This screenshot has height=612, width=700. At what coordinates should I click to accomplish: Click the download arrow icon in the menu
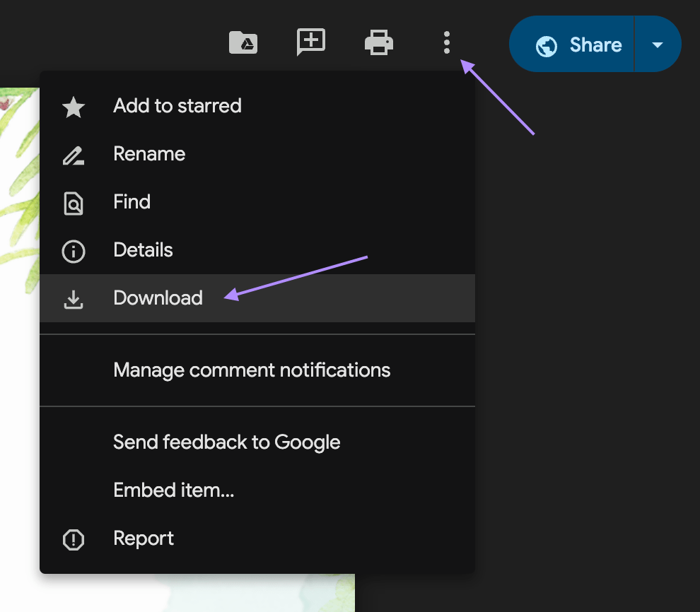click(74, 299)
